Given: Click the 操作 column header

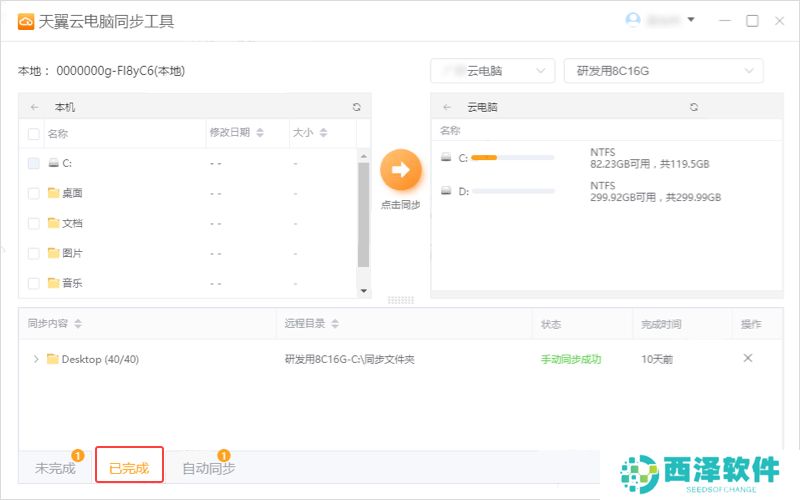Looking at the screenshot, I should [751, 324].
